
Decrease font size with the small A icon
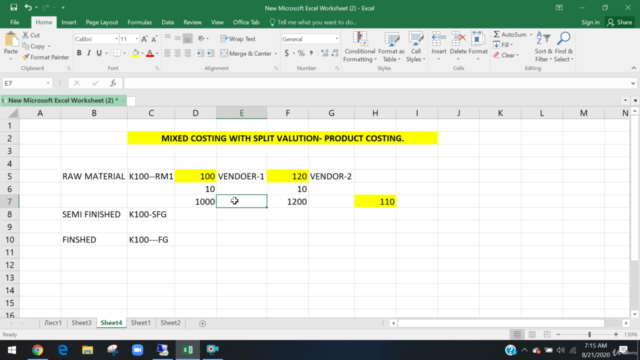point(154,39)
